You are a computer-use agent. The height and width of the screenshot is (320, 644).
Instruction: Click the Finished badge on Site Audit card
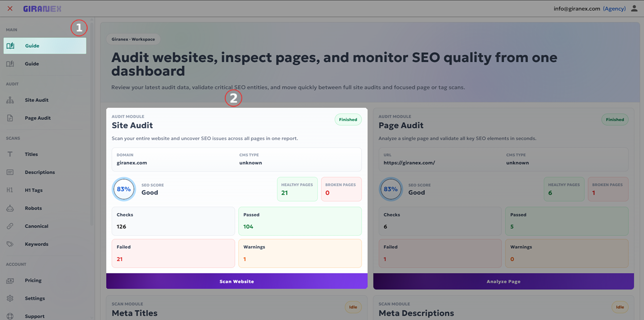coord(348,120)
